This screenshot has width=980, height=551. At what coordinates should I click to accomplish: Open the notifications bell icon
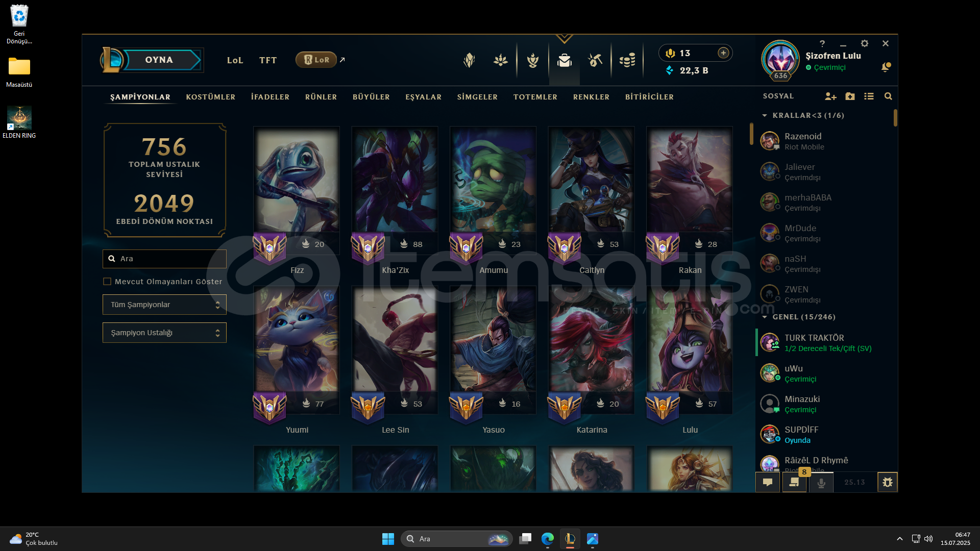click(886, 67)
